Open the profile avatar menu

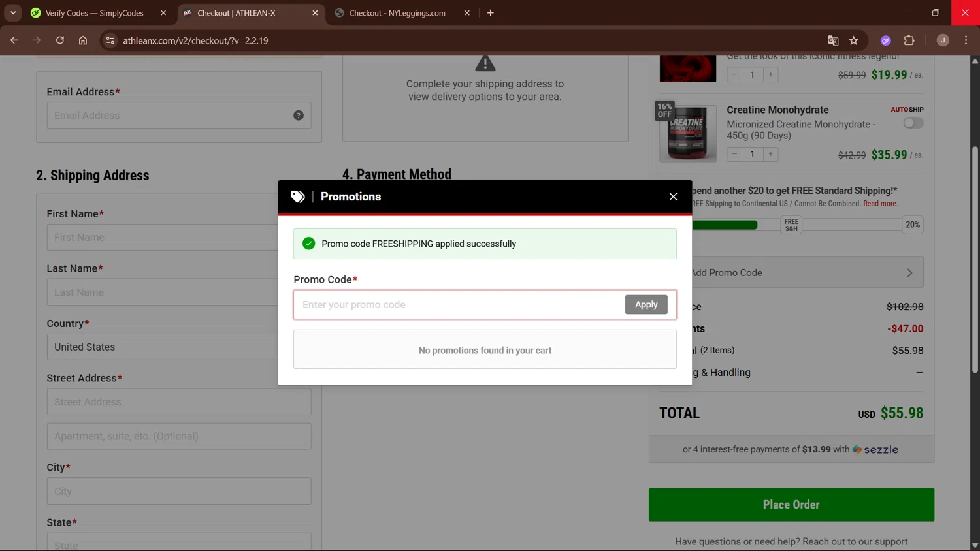(x=943, y=40)
